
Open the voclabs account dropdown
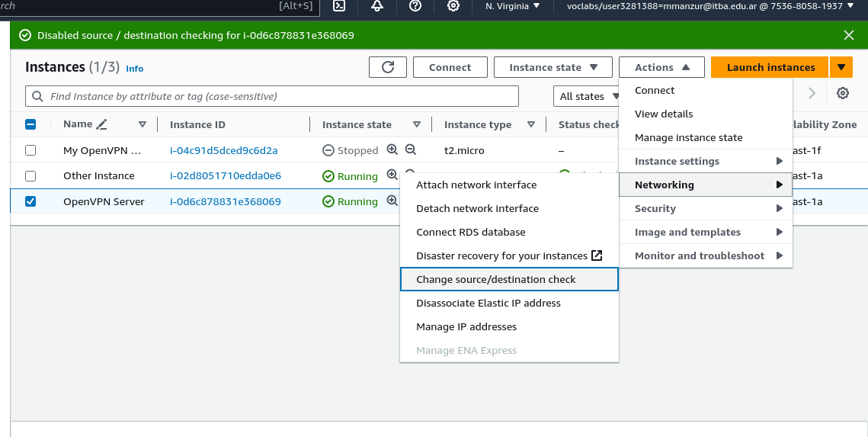(x=710, y=6)
